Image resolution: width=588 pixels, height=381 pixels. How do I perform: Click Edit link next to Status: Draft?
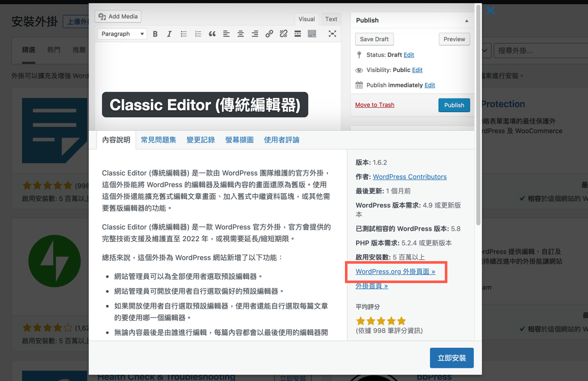point(409,55)
